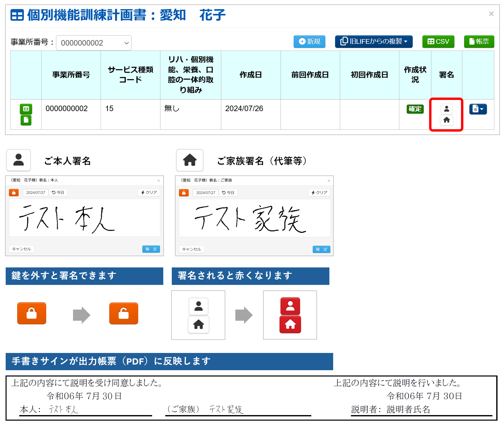
Task: Expand the 事業所番号 dropdown
Action: click(x=94, y=43)
